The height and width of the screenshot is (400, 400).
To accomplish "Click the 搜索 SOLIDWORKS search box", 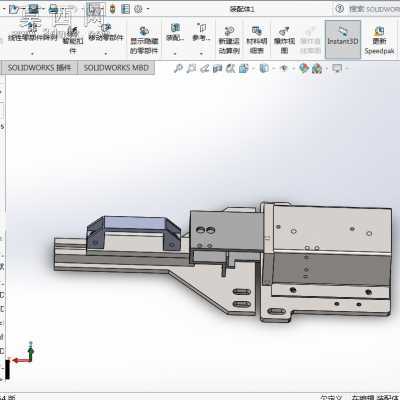I will point(375,9).
